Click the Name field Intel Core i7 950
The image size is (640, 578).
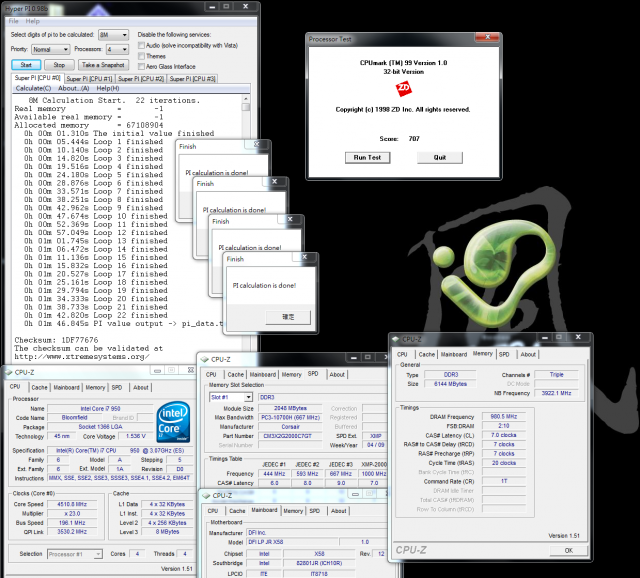[100, 409]
